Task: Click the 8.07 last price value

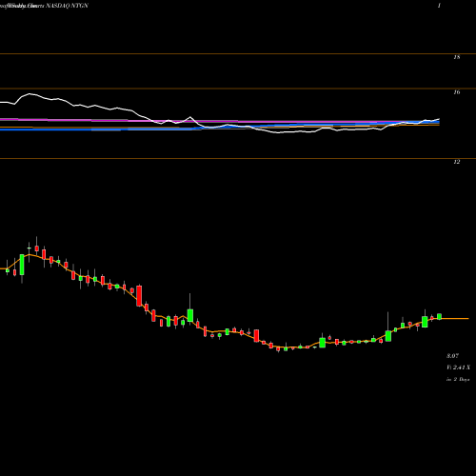Action: (x=453, y=356)
